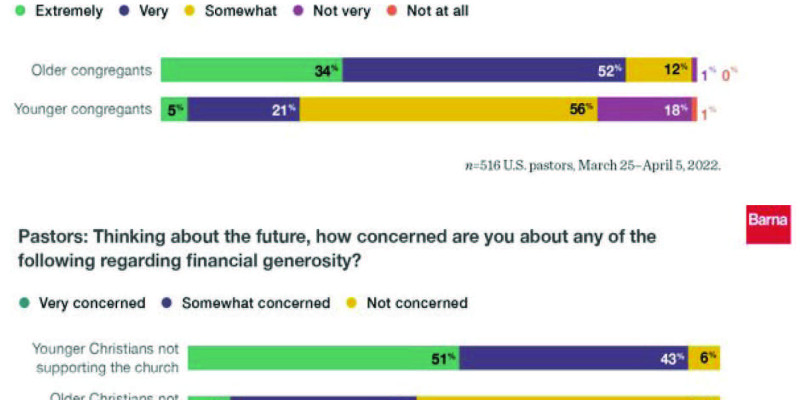The width and height of the screenshot is (800, 400).
Task: Select the 34% green segment for Older congregants
Action: coord(252,70)
